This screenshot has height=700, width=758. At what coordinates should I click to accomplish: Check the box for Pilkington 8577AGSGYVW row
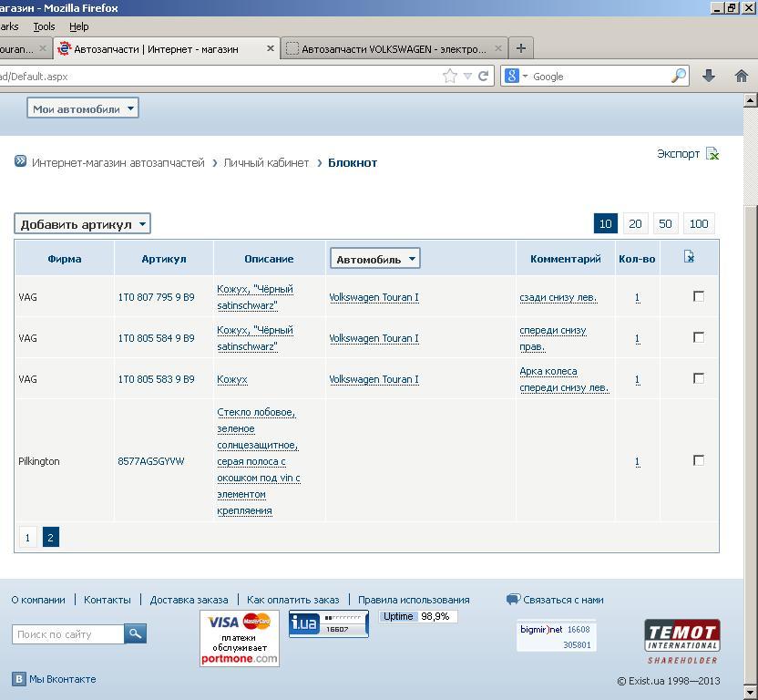point(698,460)
